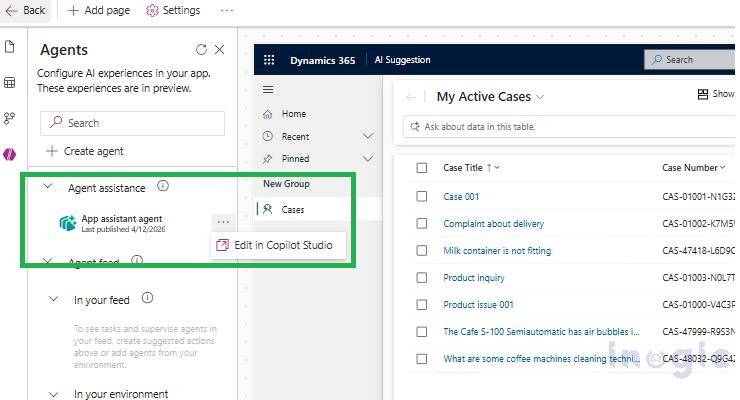Select the App assistant agent entry
The height and width of the screenshot is (400, 740).
coord(123,223)
